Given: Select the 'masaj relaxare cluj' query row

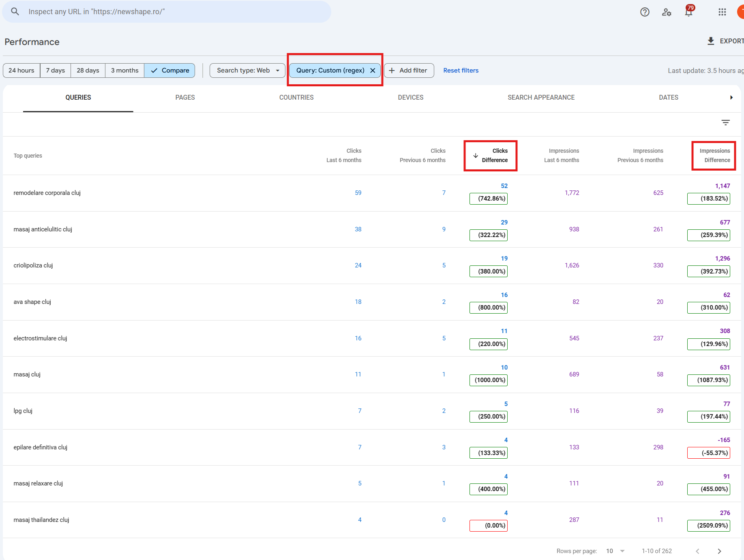Looking at the screenshot, I should (372, 483).
